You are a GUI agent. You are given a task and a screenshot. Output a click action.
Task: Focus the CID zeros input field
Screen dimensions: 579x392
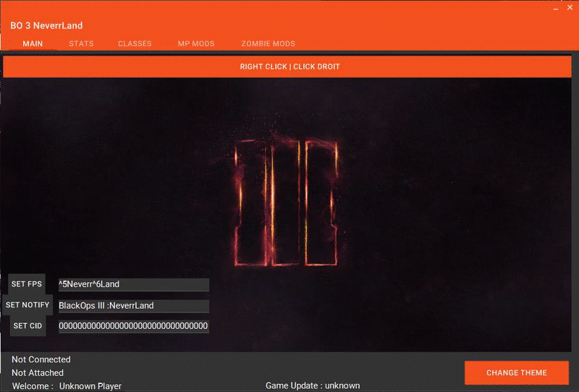(x=134, y=326)
